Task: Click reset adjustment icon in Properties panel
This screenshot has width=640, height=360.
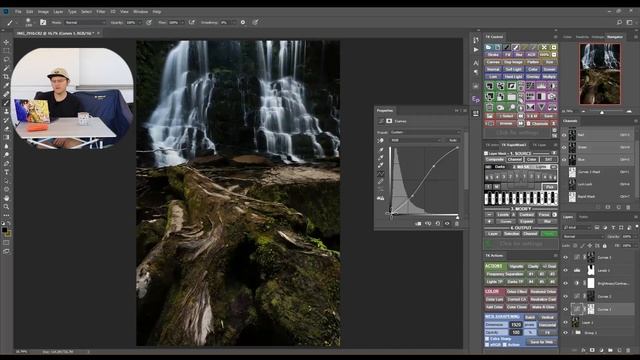Action: [438, 224]
